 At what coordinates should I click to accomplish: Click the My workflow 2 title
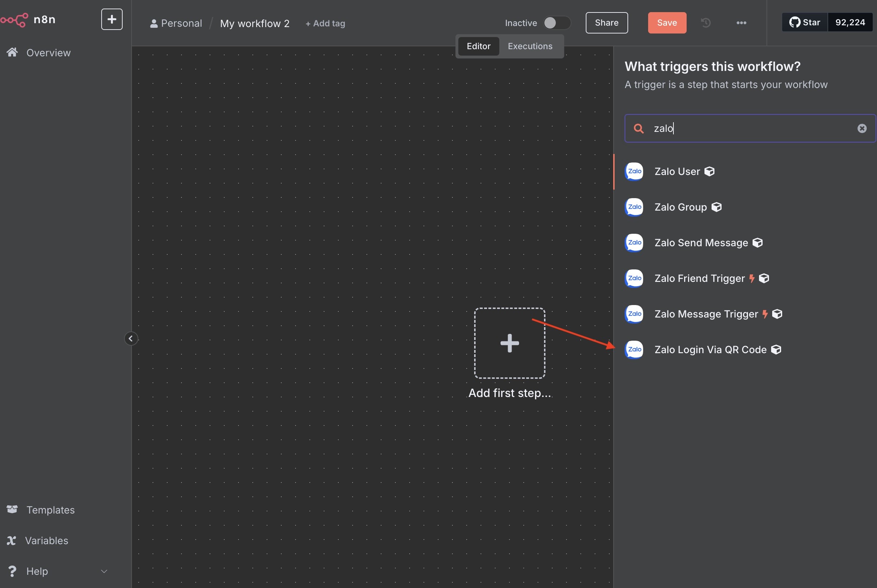point(255,23)
